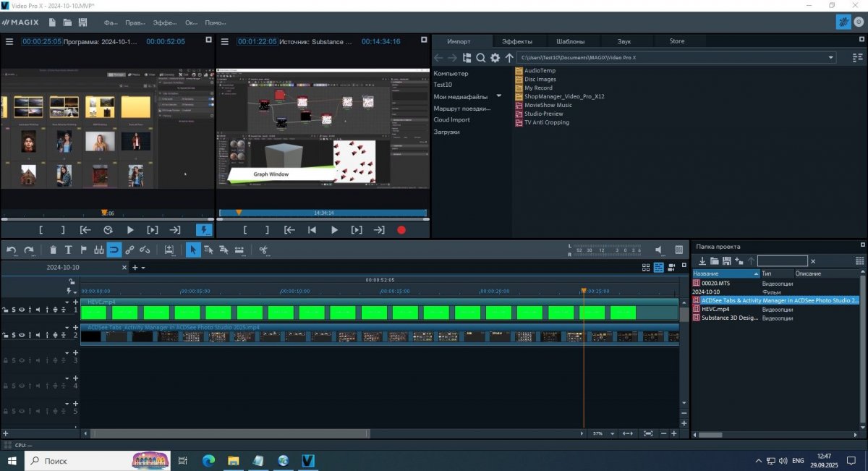This screenshot has height=471, width=868.
Task: Toggle the magnetic snap mode button
Action: click(114, 250)
